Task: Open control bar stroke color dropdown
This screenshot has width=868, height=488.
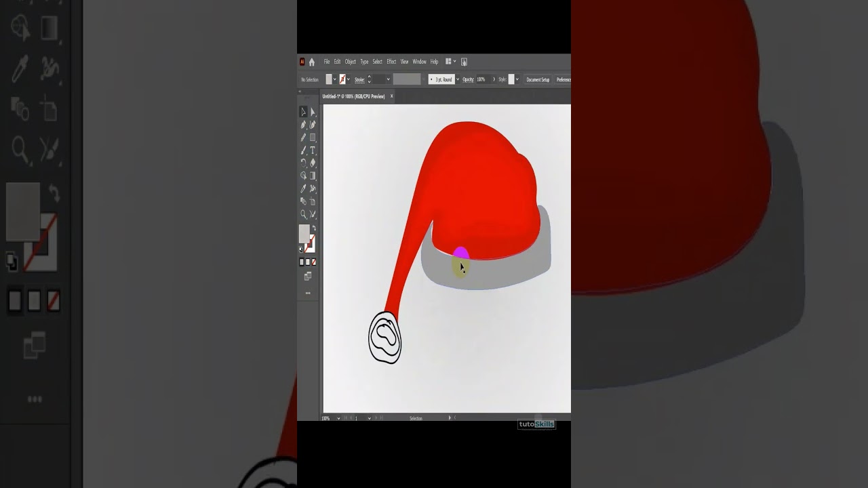Action: pyautogui.click(x=349, y=79)
